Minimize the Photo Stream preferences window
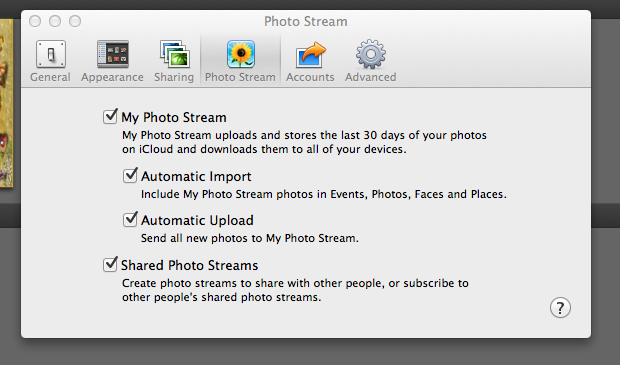The width and height of the screenshot is (620, 365). tap(55, 21)
